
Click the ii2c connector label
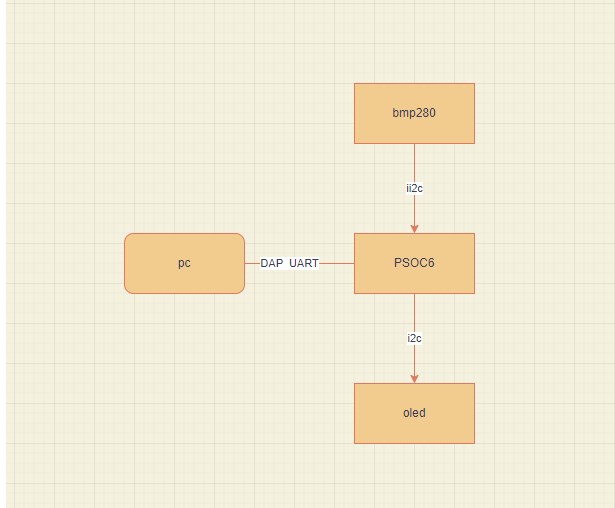[414, 189]
